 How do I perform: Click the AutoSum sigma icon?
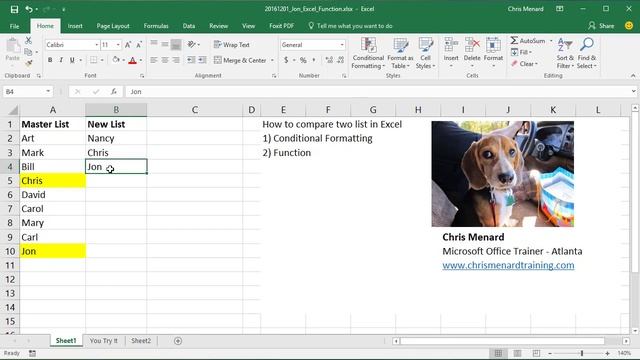point(514,40)
